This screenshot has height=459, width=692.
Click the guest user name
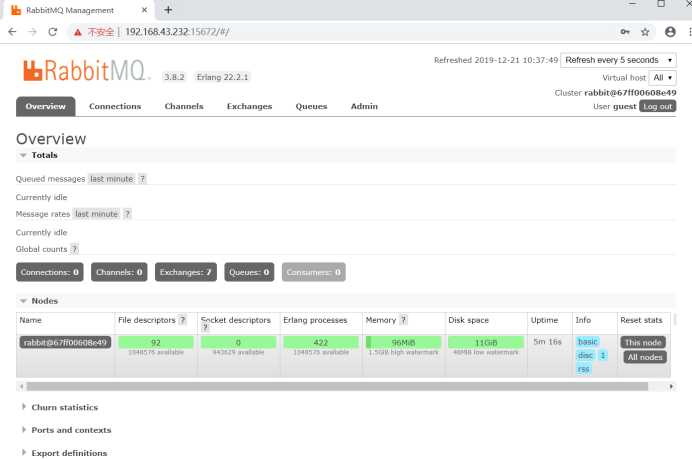pos(624,106)
